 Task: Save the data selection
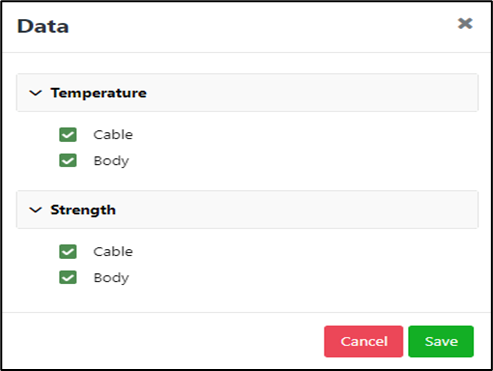(x=441, y=341)
